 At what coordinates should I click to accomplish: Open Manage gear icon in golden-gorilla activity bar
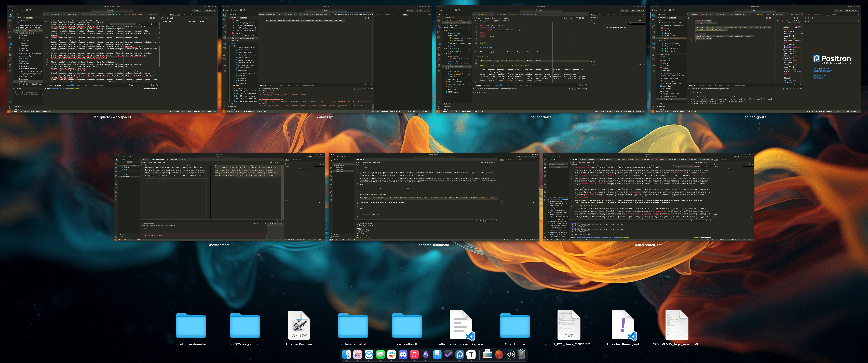click(x=653, y=108)
